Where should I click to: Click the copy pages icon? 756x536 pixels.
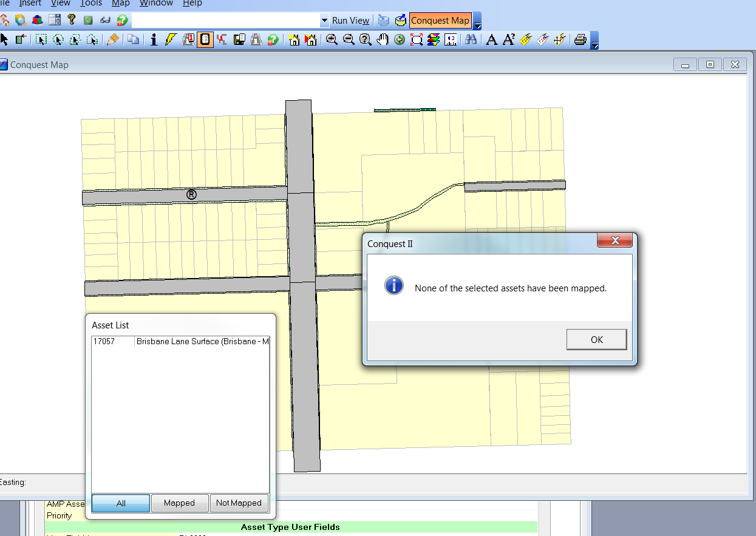132,40
